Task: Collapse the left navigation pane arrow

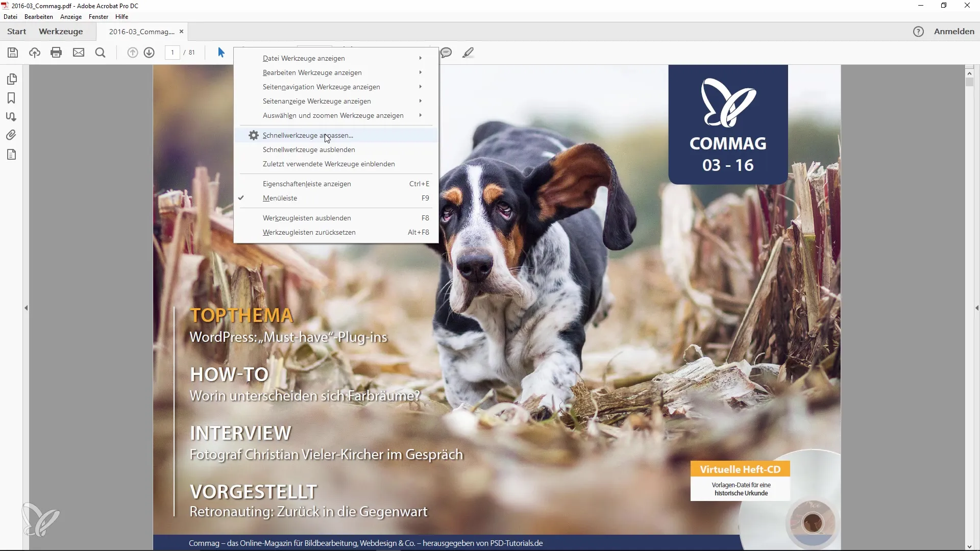Action: point(26,308)
